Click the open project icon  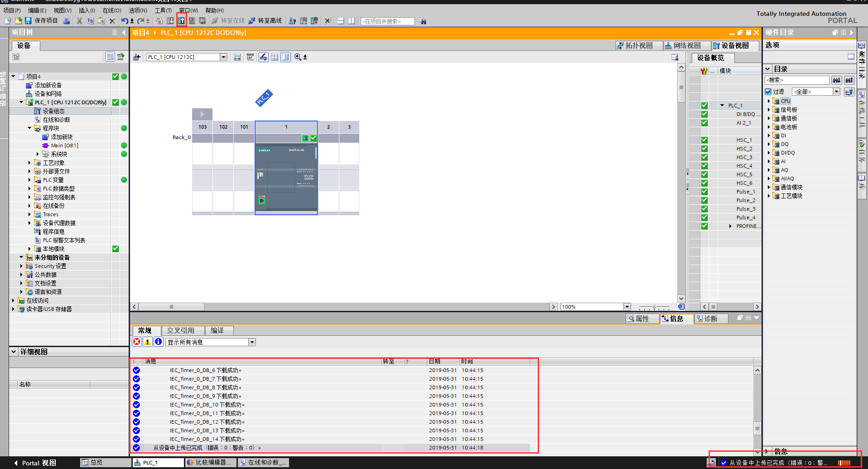(x=18, y=21)
